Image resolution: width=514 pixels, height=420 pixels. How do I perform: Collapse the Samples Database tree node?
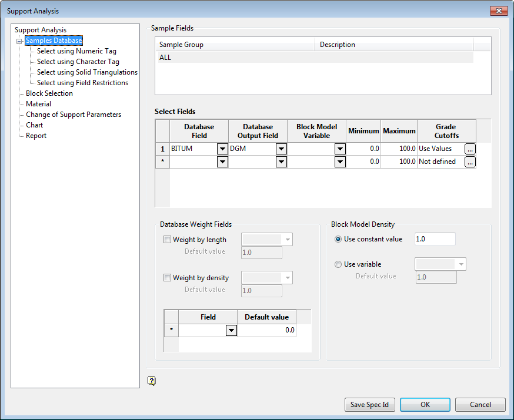(19, 41)
